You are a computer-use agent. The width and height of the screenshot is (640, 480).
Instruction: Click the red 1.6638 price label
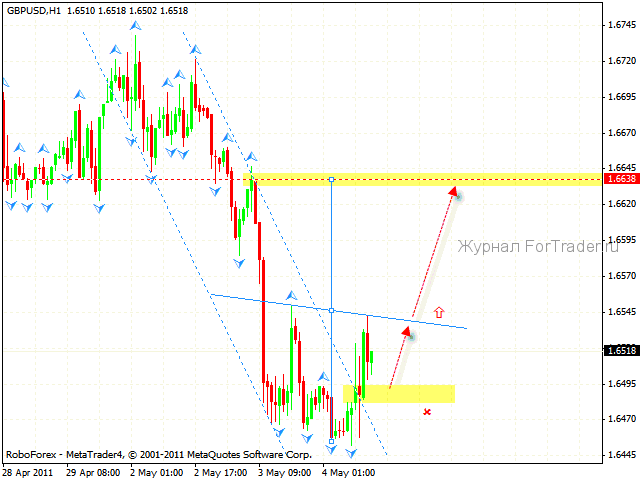(x=621, y=179)
